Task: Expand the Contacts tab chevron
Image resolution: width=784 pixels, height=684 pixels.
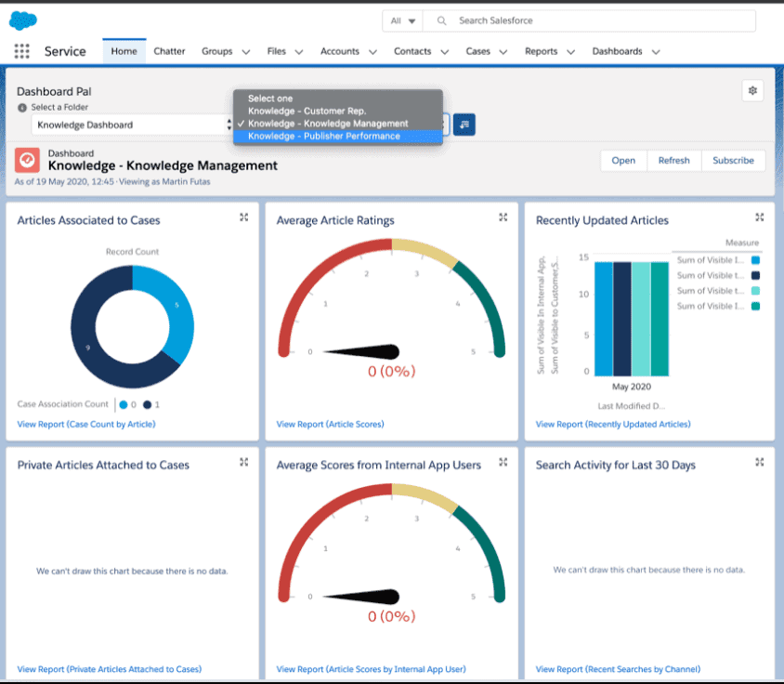Action: pyautogui.click(x=445, y=51)
